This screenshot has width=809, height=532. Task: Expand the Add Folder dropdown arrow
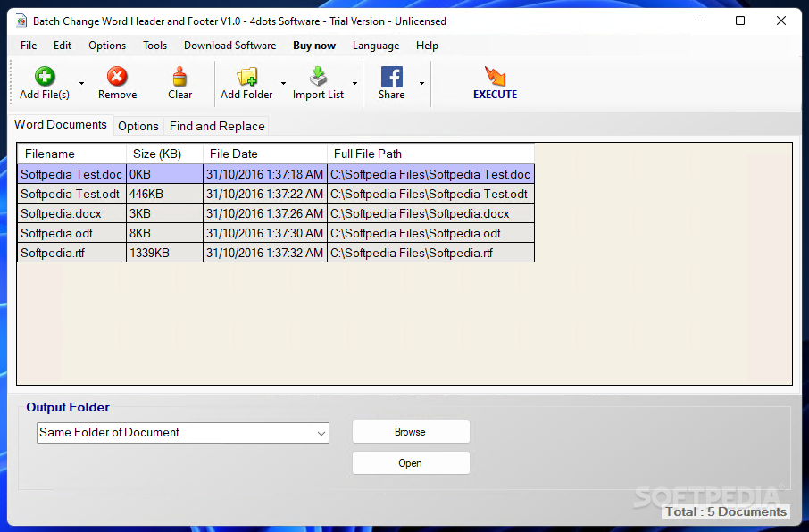[283, 83]
